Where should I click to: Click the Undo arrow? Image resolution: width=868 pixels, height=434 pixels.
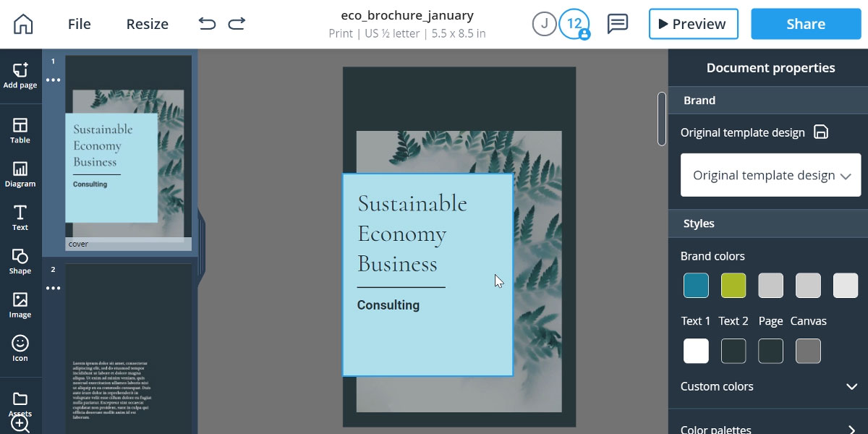[x=207, y=24]
